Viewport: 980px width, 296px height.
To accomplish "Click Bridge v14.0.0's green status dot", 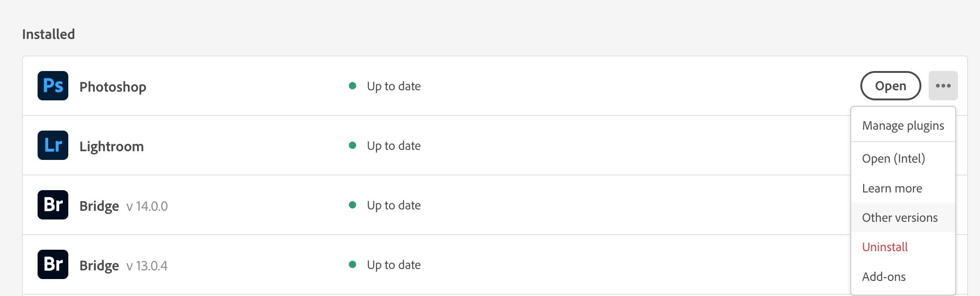I will [x=352, y=205].
